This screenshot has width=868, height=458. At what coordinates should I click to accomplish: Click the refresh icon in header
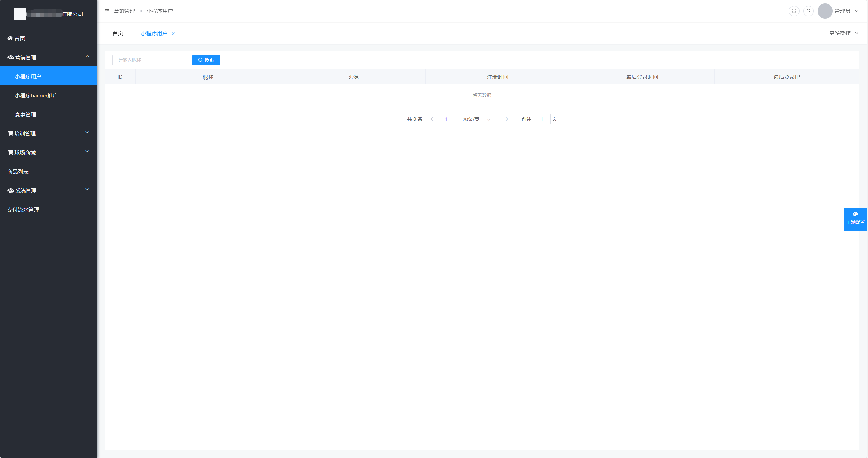(x=809, y=11)
